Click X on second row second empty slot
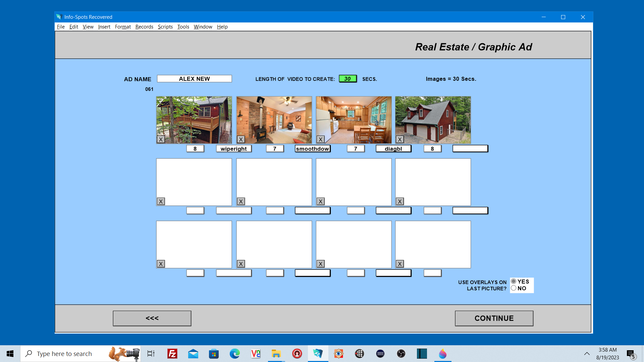The width and height of the screenshot is (644, 362). click(x=241, y=201)
